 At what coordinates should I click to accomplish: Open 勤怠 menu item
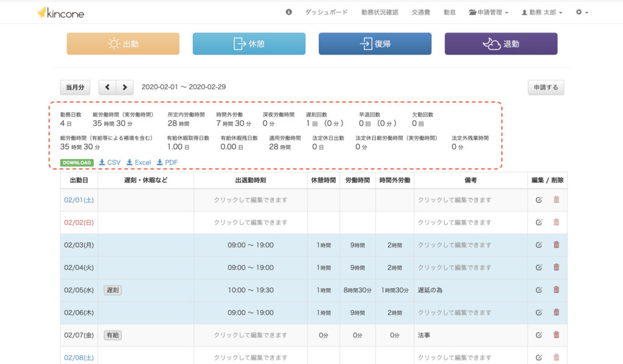450,12
